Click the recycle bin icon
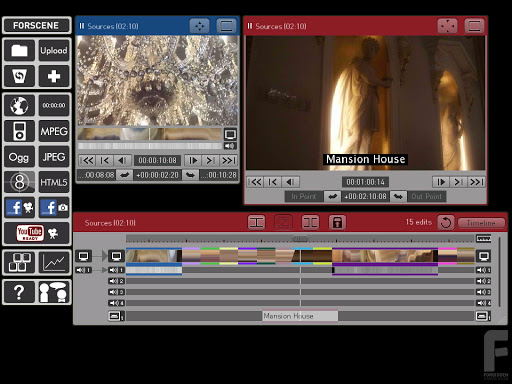Screen dimensions: 512x384 pos(19,76)
